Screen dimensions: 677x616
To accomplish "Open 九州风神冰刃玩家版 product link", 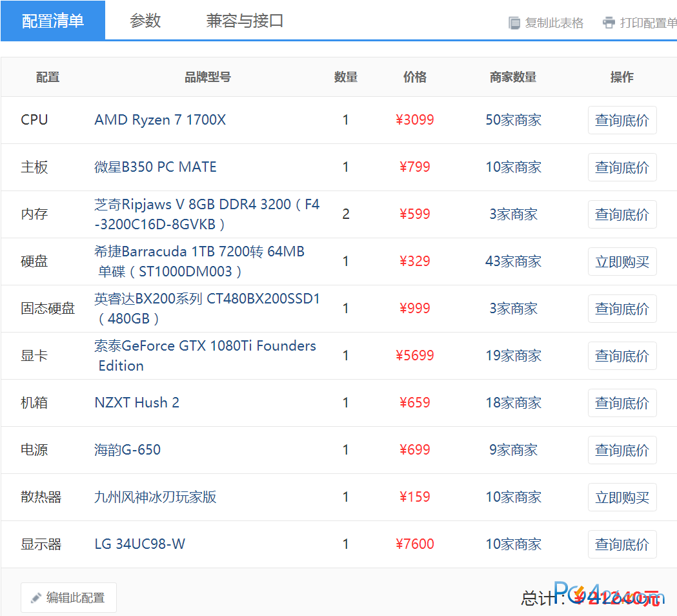I will (x=156, y=497).
